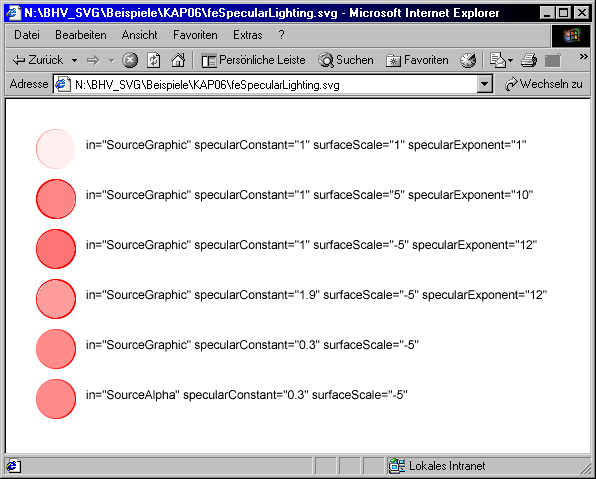This screenshot has height=479, width=596.
Task: Toggle the Persönliche Leiste sidebar
Action: (253, 60)
